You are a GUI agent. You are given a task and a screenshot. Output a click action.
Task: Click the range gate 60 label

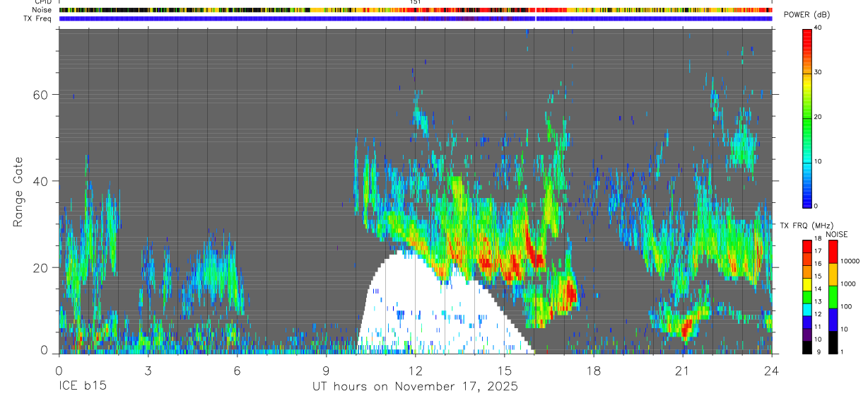tap(40, 95)
